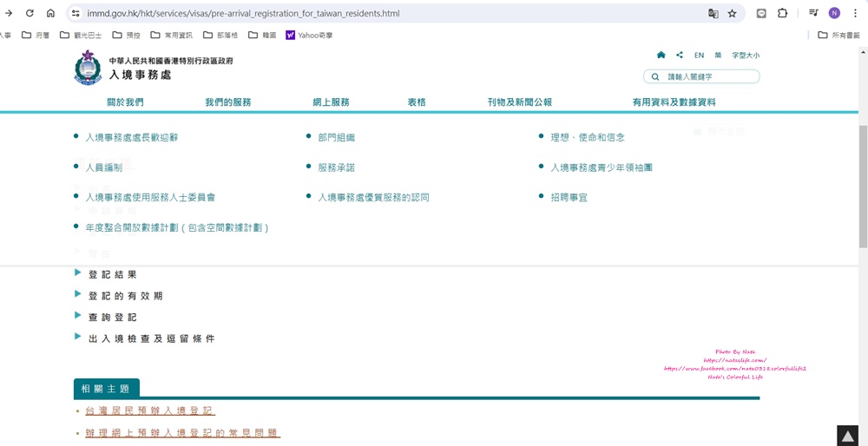Image resolution: width=868 pixels, height=446 pixels.
Task: Click the Google Translate icon in address bar
Action: [713, 13]
